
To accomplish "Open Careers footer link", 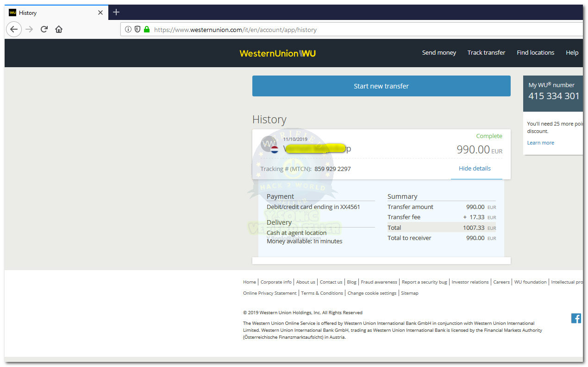I will point(501,282).
